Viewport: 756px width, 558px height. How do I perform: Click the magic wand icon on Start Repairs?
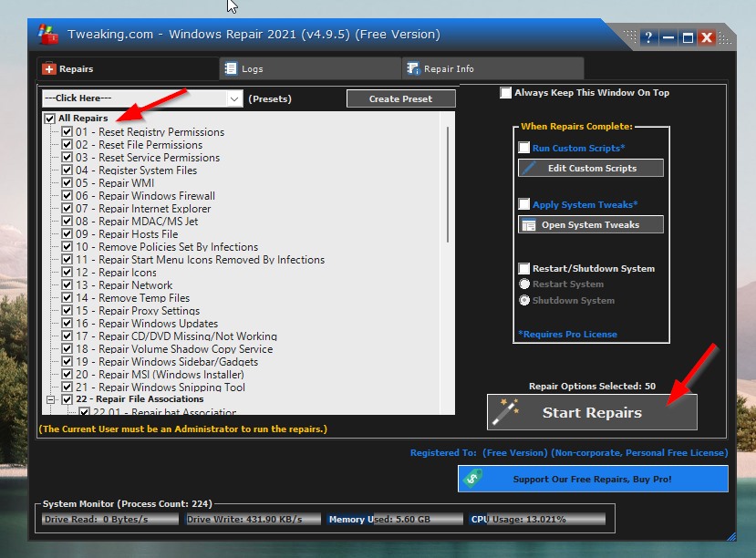pos(504,412)
